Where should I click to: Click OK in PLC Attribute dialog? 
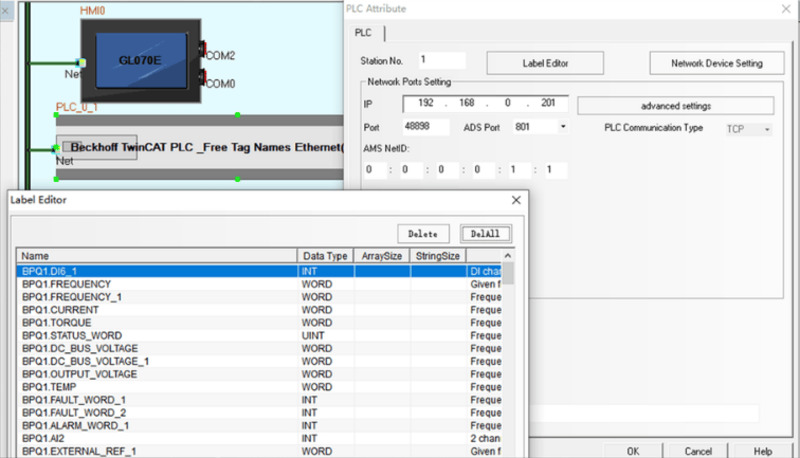(x=633, y=451)
